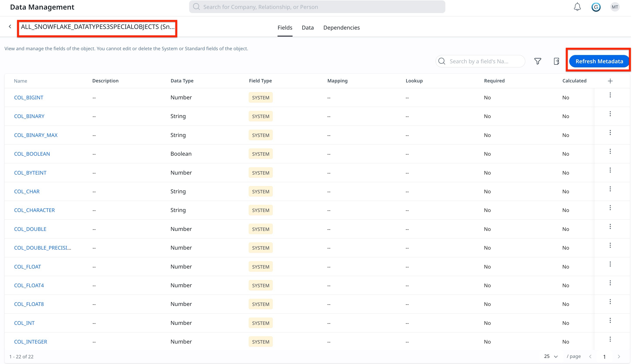This screenshot has height=364, width=633.
Task: Open the COL_CHAR field link
Action: [27, 191]
